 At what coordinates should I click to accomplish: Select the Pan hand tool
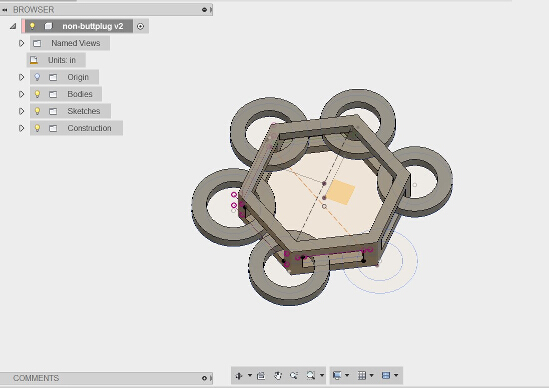click(278, 376)
